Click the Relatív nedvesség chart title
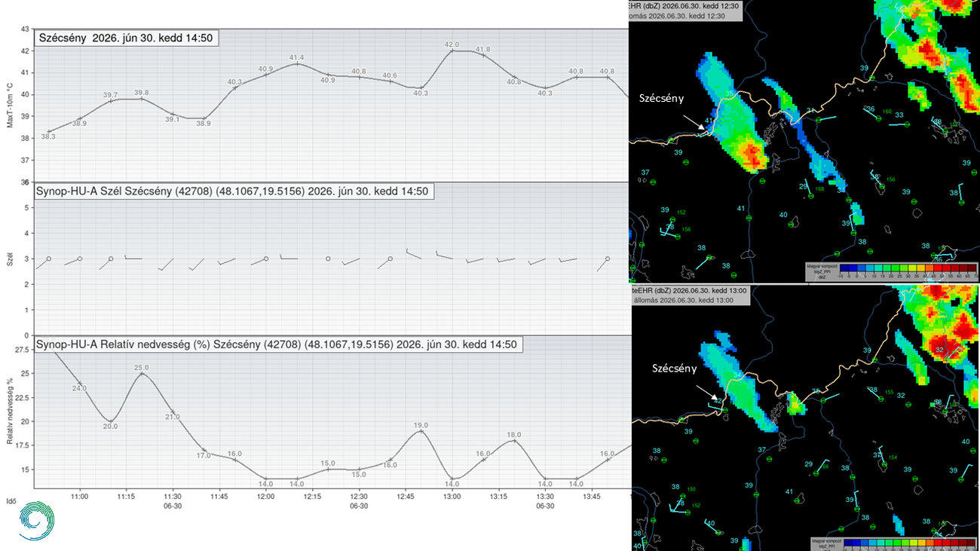The height and width of the screenshot is (551, 980). click(x=278, y=344)
